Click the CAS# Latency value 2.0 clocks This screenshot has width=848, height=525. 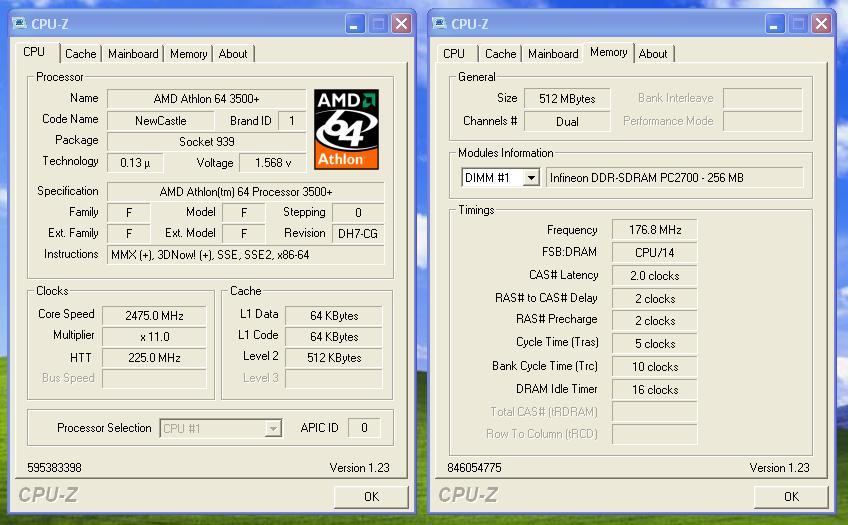pos(654,276)
